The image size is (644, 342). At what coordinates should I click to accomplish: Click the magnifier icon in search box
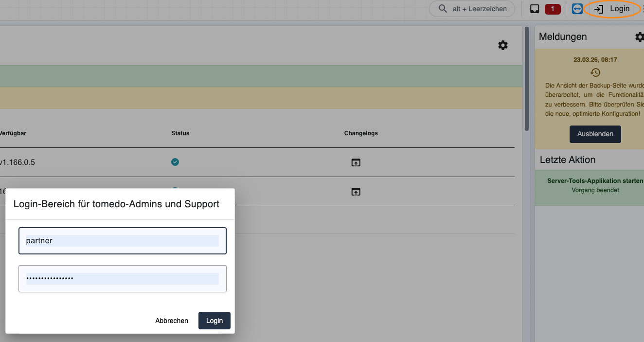(x=443, y=9)
